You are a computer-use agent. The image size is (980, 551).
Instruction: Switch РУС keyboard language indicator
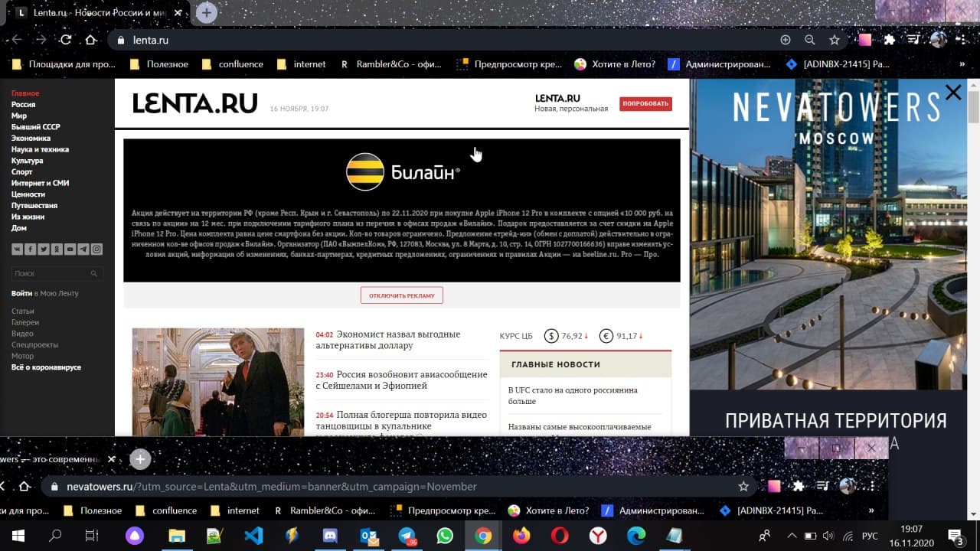pyautogui.click(x=871, y=536)
